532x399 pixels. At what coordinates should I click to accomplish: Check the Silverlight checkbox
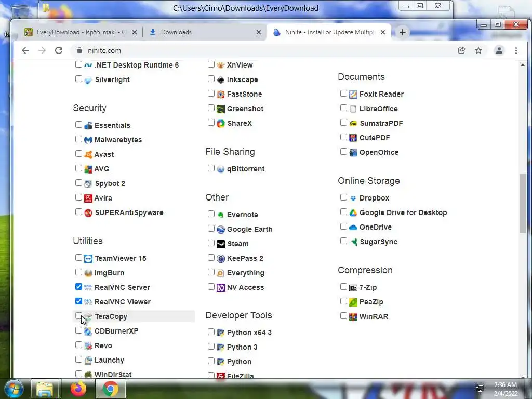79,79
